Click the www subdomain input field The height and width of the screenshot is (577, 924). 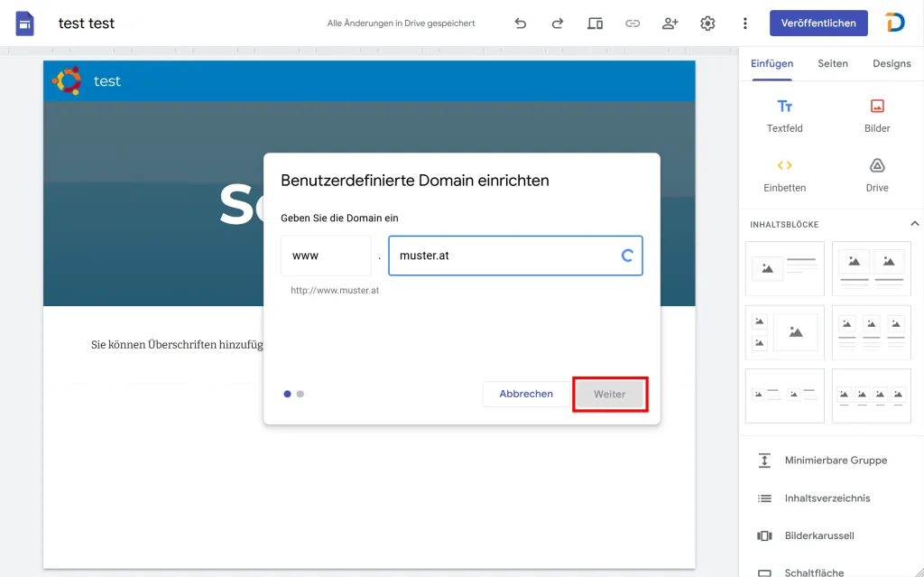point(325,256)
